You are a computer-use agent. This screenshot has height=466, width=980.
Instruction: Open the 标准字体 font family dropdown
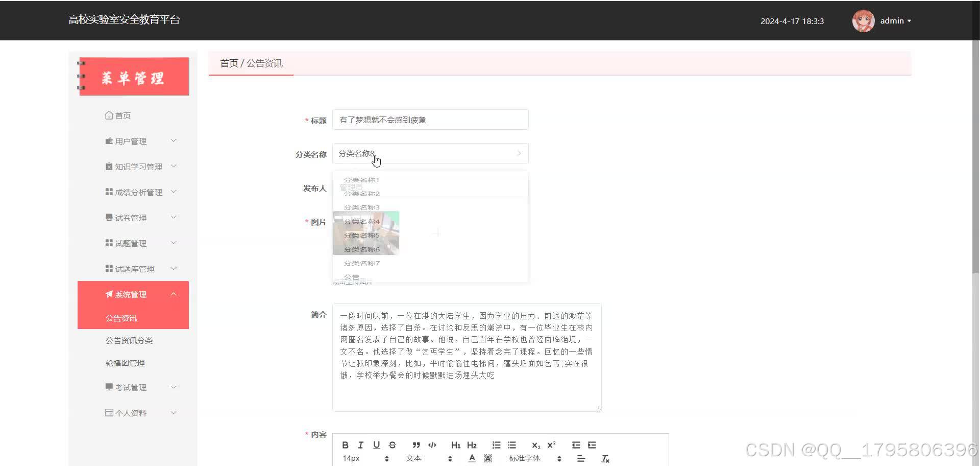coord(535,458)
